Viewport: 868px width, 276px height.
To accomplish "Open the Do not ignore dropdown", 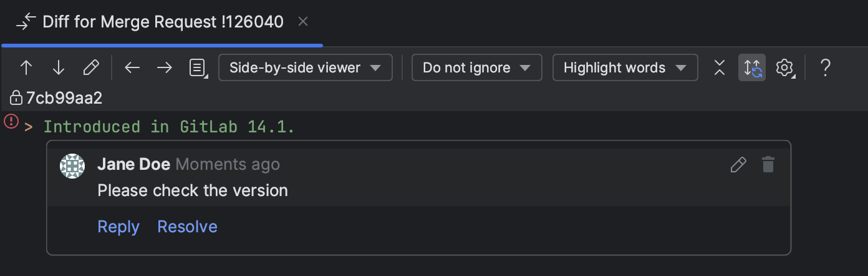I will pyautogui.click(x=477, y=67).
